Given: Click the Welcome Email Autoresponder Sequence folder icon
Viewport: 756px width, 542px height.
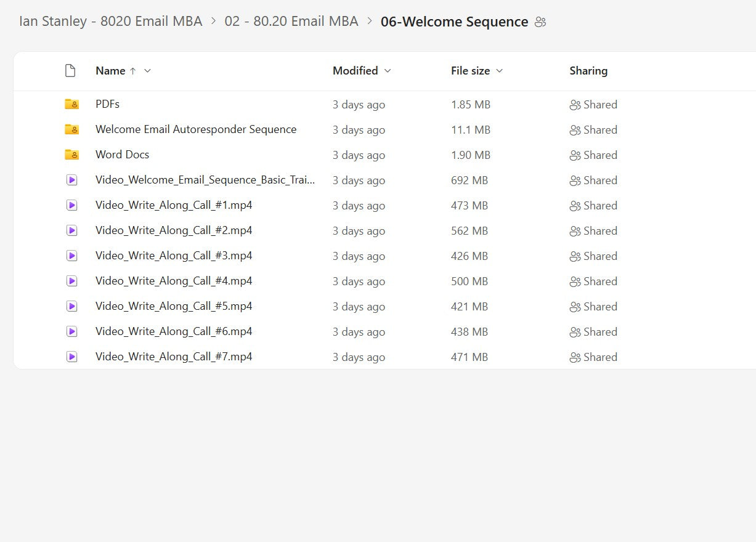Looking at the screenshot, I should (x=71, y=130).
